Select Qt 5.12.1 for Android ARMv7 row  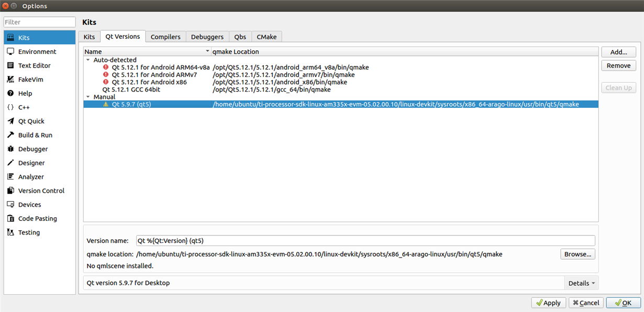pyautogui.click(x=341, y=75)
